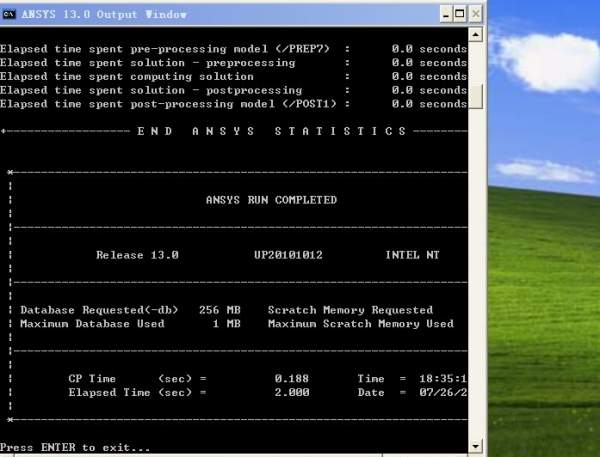Click the 'INTEL NT' text

coord(412,255)
